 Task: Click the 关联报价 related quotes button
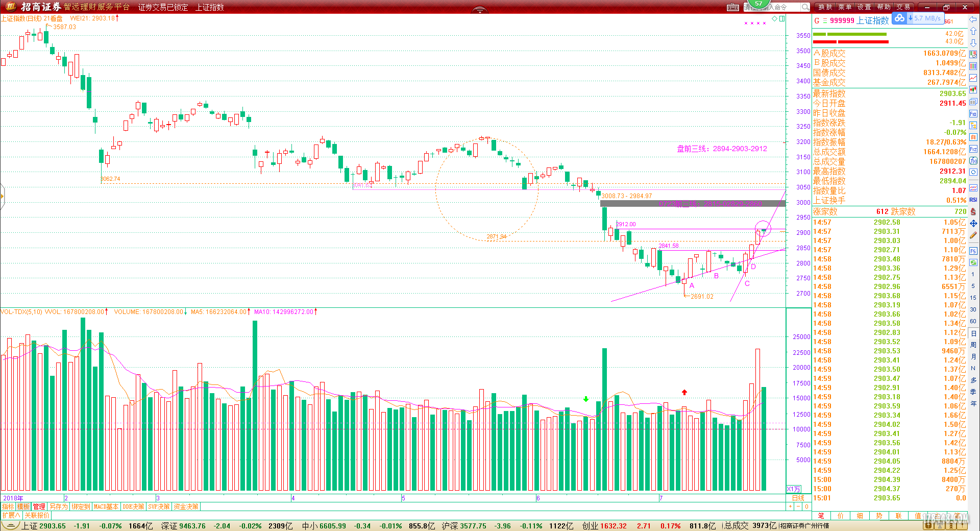(37, 515)
